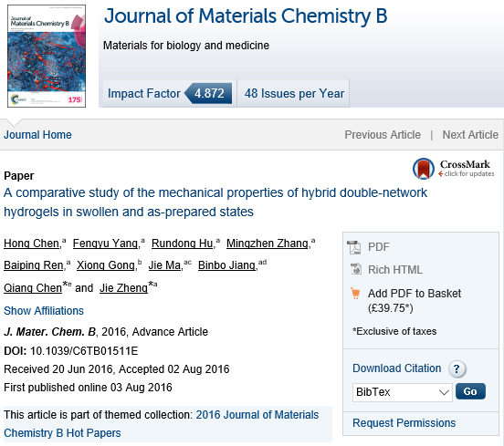
Task: Click Request Permissions link
Action: click(404, 423)
